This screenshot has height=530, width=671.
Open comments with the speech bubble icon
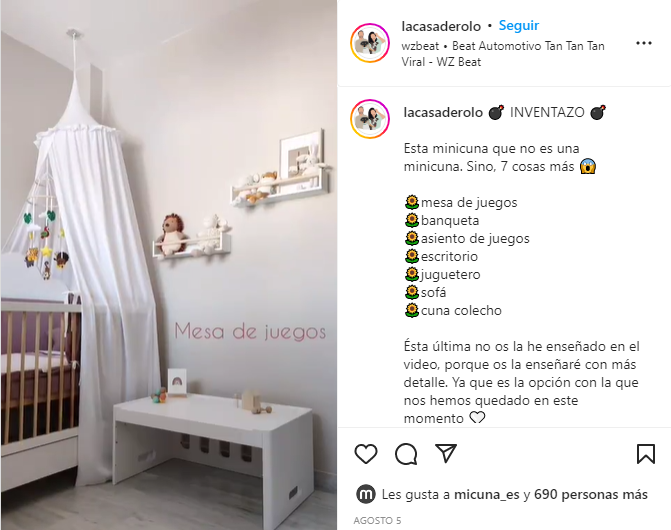pos(406,454)
